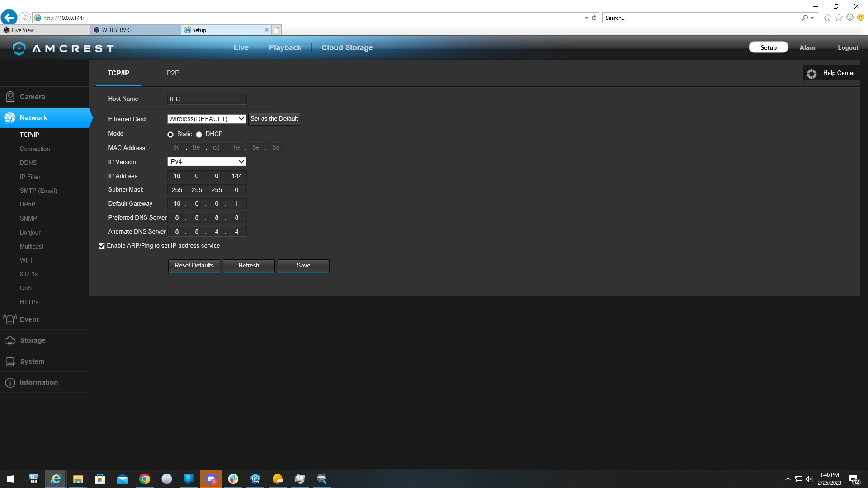
Task: Open the System monitor icon
Action: 10,362
